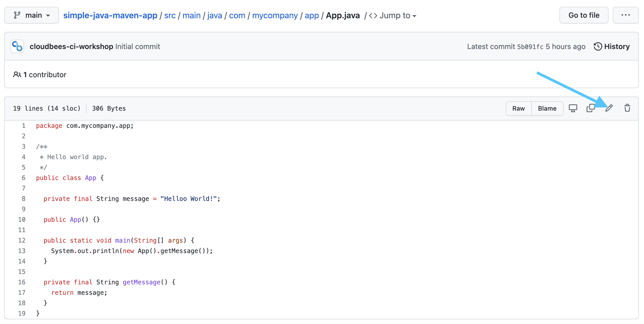Switch to the Raw file view
The width and height of the screenshot is (644, 324).
tap(518, 108)
